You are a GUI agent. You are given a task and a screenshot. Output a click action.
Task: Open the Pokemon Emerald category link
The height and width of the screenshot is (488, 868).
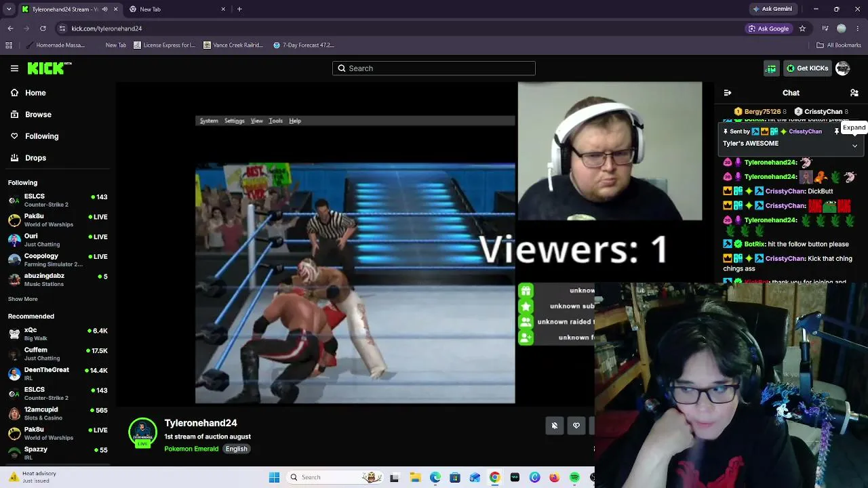[x=191, y=449]
